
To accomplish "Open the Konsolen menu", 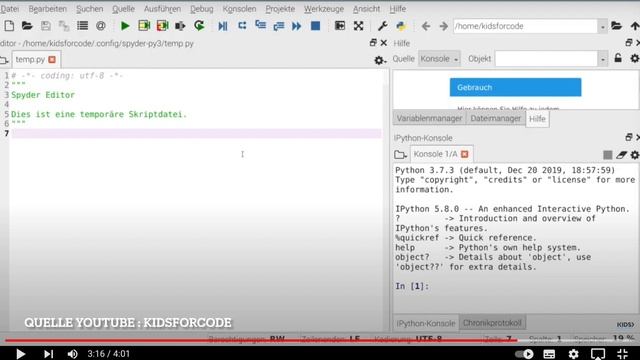I will (x=239, y=9).
